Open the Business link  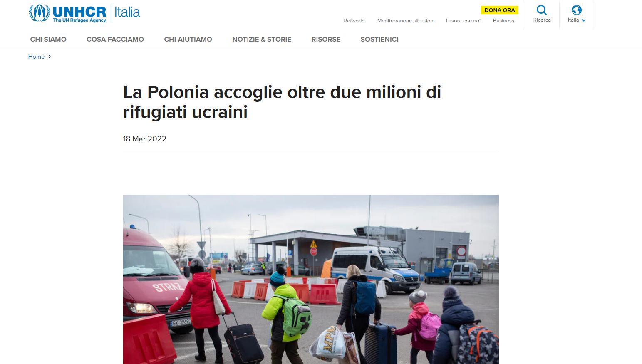tap(503, 21)
